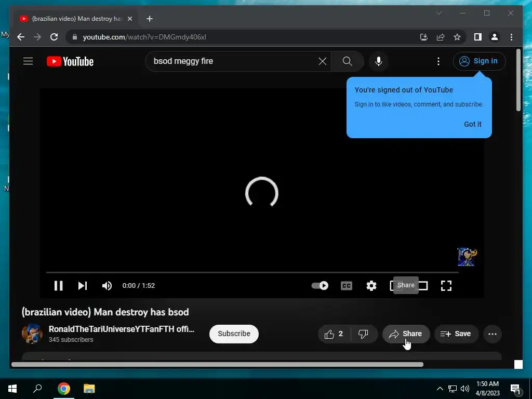This screenshot has height=399, width=532.
Task: Go back in Chrome browser
Action: coord(21,37)
